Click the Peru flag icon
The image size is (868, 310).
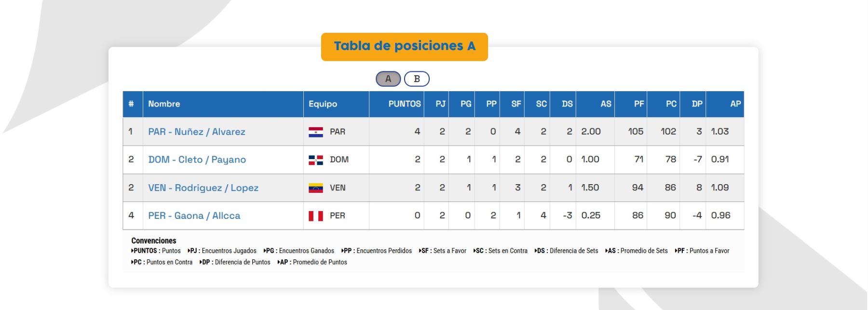coord(315,216)
